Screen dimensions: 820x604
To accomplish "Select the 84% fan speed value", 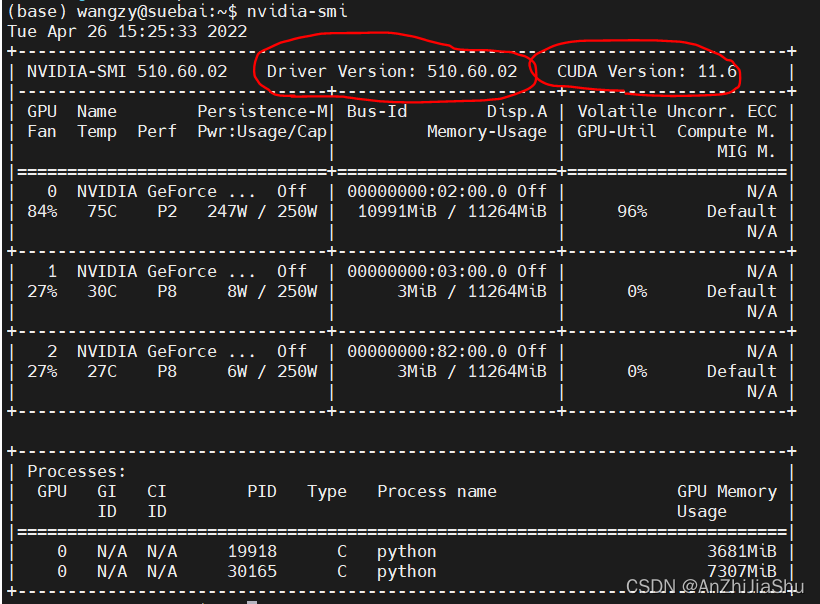I will [x=42, y=211].
